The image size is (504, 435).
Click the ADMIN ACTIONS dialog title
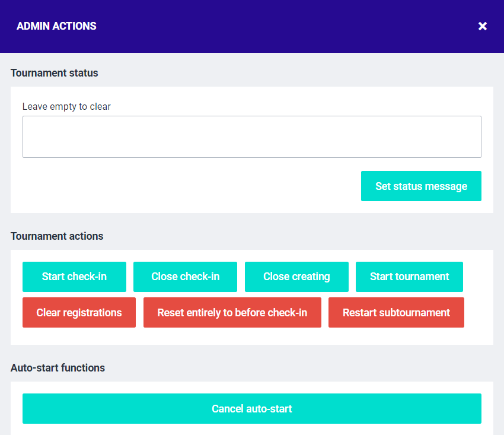56,26
